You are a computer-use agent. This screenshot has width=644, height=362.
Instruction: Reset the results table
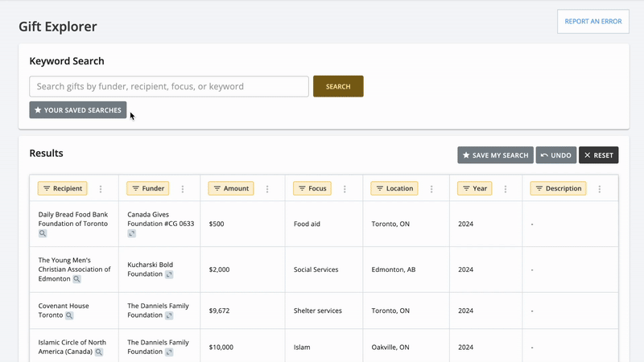click(x=598, y=155)
